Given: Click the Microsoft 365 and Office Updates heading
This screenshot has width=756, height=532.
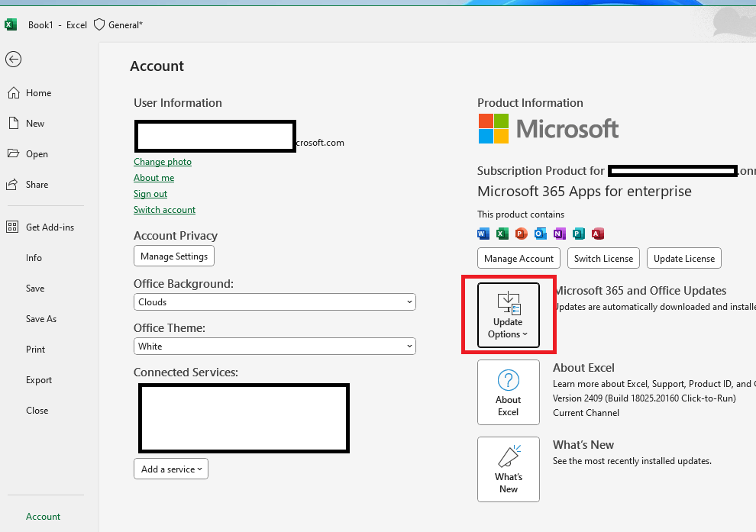Looking at the screenshot, I should tap(641, 291).
